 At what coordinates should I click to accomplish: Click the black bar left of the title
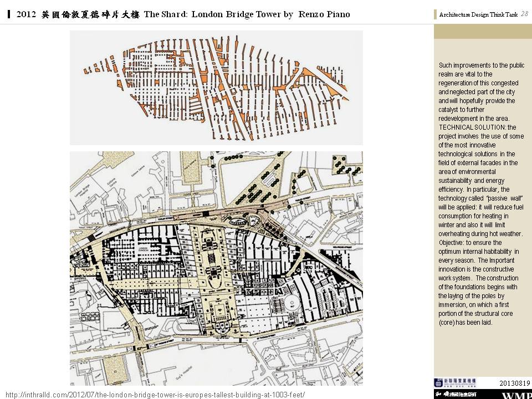tap(10, 14)
